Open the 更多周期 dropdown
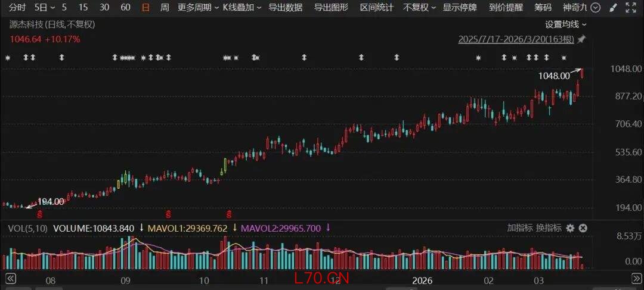 [197, 8]
